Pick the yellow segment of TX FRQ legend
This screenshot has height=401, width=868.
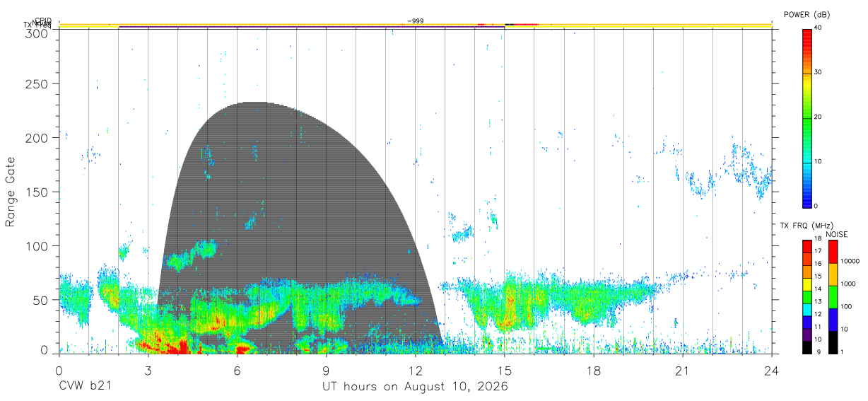click(x=807, y=283)
